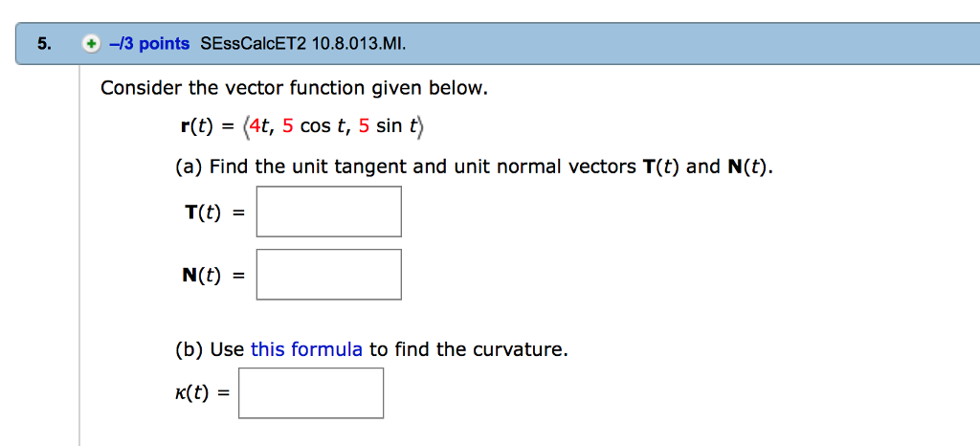
Task: Click the red 4t vector component
Action: [x=260, y=126]
